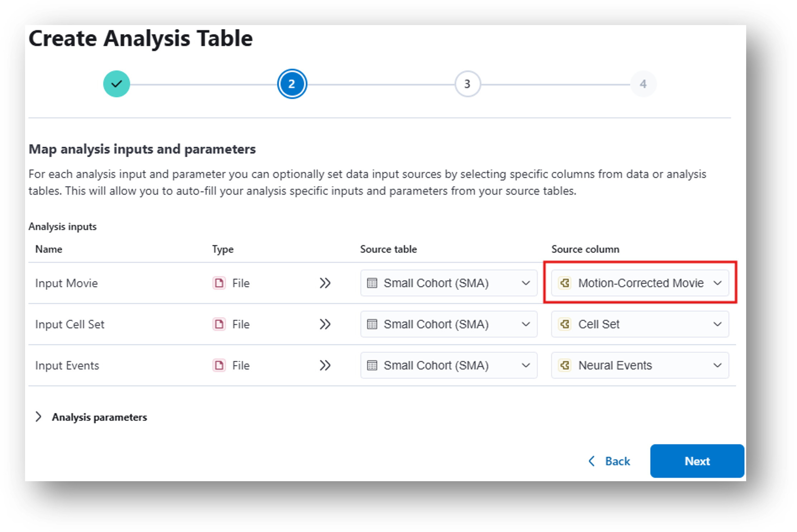797x532 pixels.
Task: Go to step 3 in the wizard stepper
Action: pos(467,84)
